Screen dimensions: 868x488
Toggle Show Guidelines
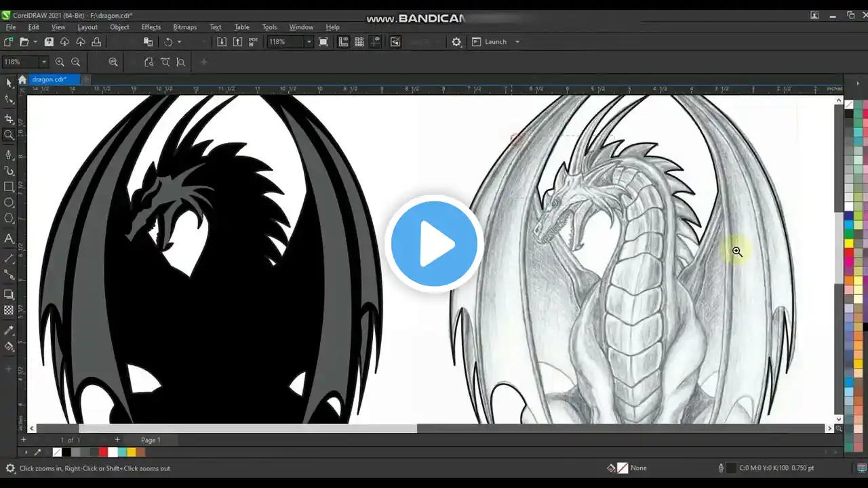376,42
